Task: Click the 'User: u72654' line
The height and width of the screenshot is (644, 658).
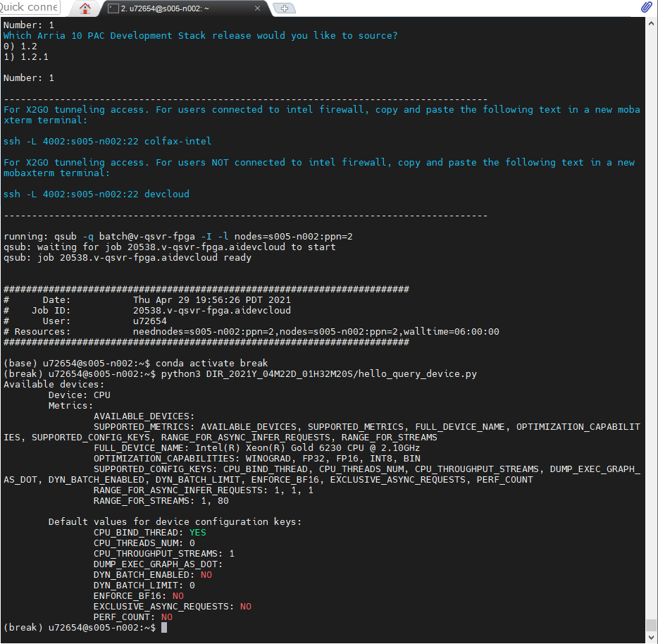Action: click(85, 321)
